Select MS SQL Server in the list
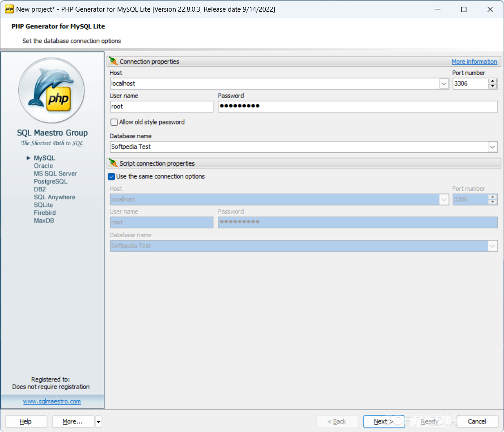The image size is (504, 432). (x=55, y=173)
